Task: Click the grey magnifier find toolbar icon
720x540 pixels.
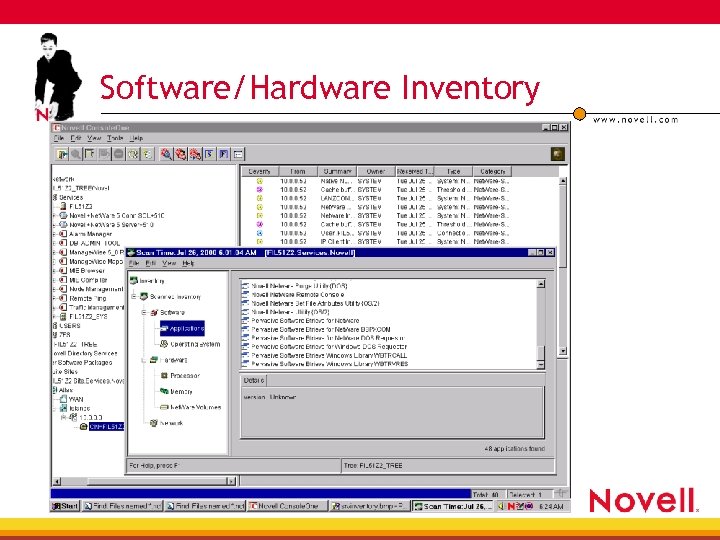Action: [x=76, y=154]
